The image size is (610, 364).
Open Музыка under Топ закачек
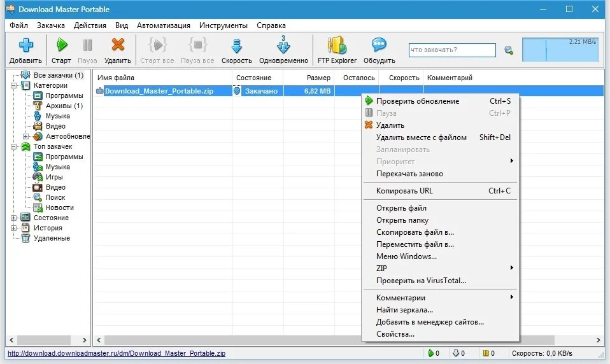point(57,167)
